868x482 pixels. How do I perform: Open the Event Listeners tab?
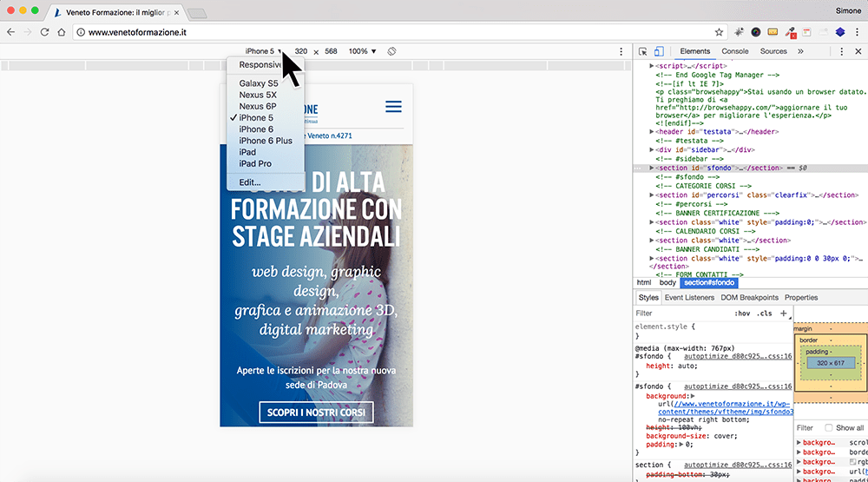pos(689,298)
